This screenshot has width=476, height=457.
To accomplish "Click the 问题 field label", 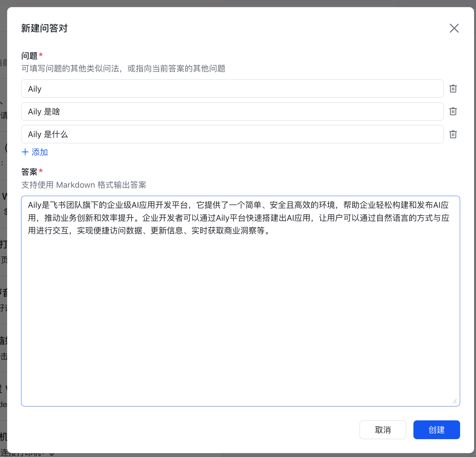I will click(30, 56).
